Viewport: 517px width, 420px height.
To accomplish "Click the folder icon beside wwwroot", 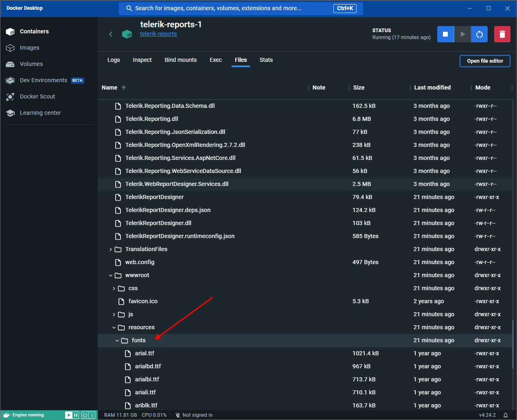I will [118, 276].
